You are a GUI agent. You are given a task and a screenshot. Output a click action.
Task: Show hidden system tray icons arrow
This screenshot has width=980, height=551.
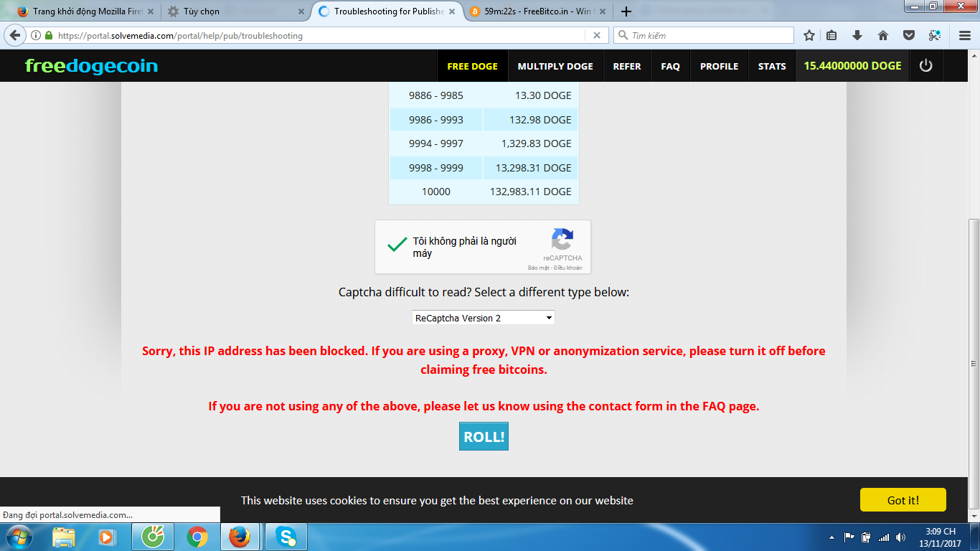click(831, 537)
